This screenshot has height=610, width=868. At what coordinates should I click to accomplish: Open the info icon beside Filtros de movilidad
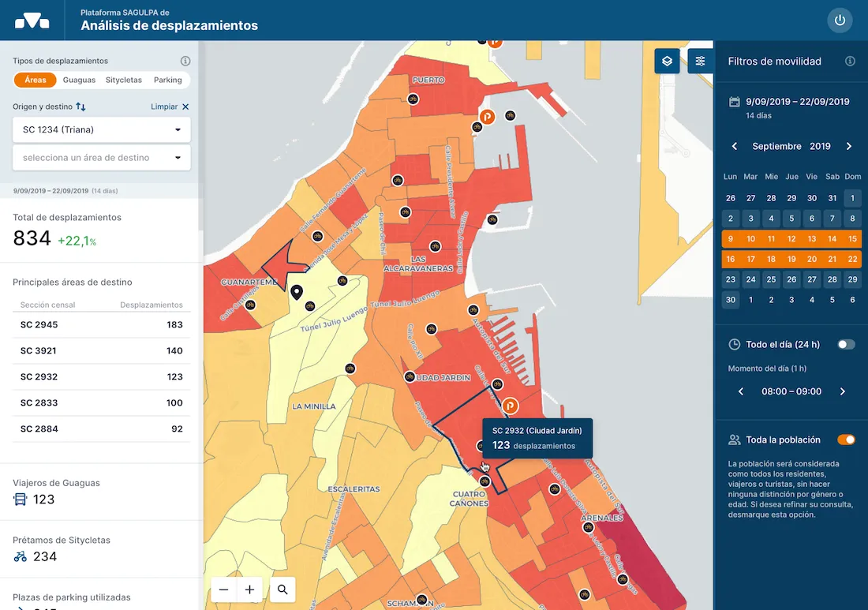click(x=851, y=61)
